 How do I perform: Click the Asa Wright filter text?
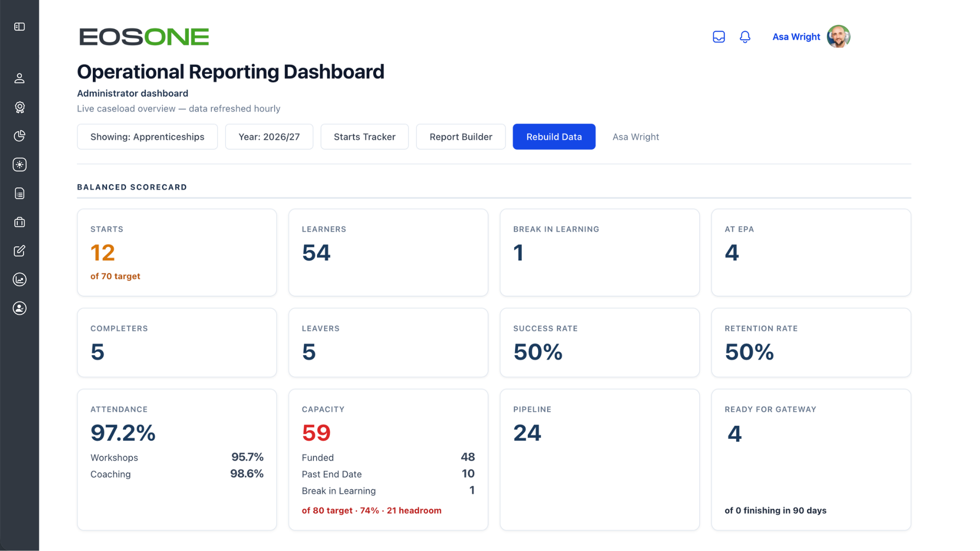[x=635, y=137]
